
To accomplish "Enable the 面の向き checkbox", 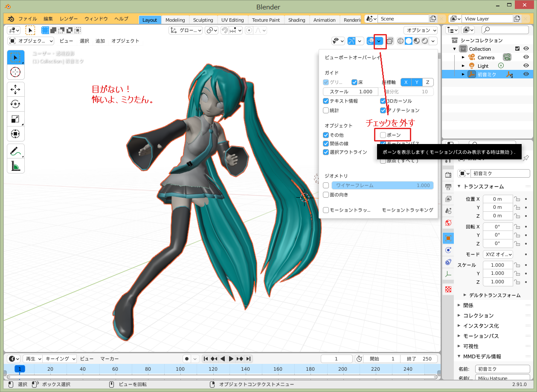I will (x=326, y=195).
